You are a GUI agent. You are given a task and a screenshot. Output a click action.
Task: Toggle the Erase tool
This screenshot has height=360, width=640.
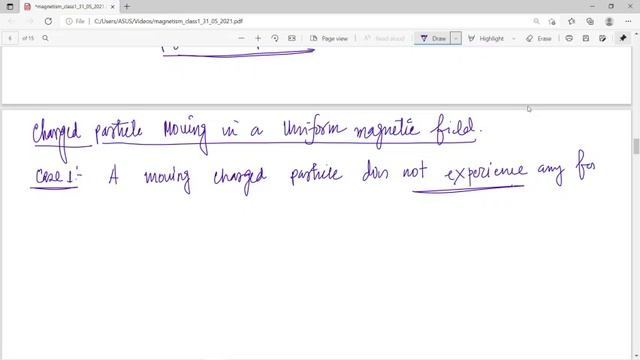click(539, 38)
